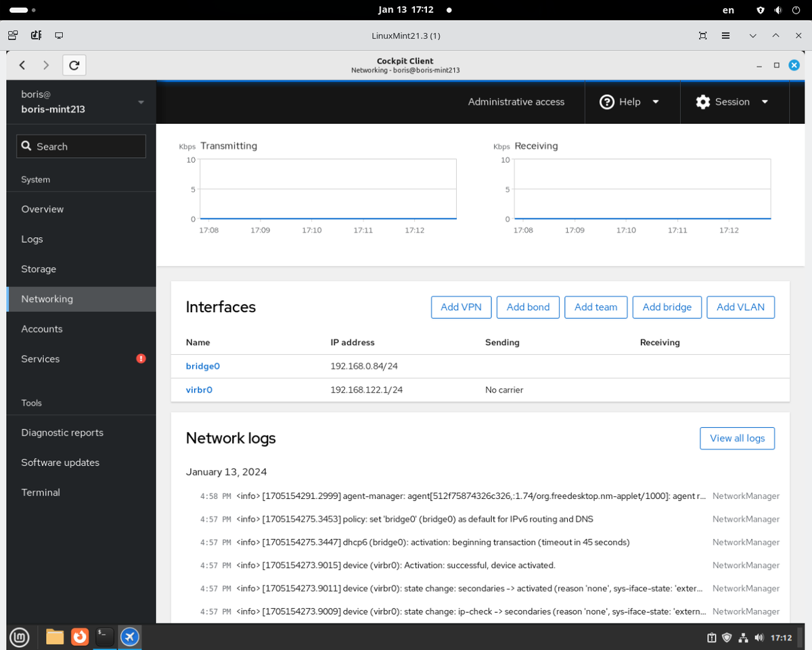Click the display icon in viewer toolbar

pos(59,35)
